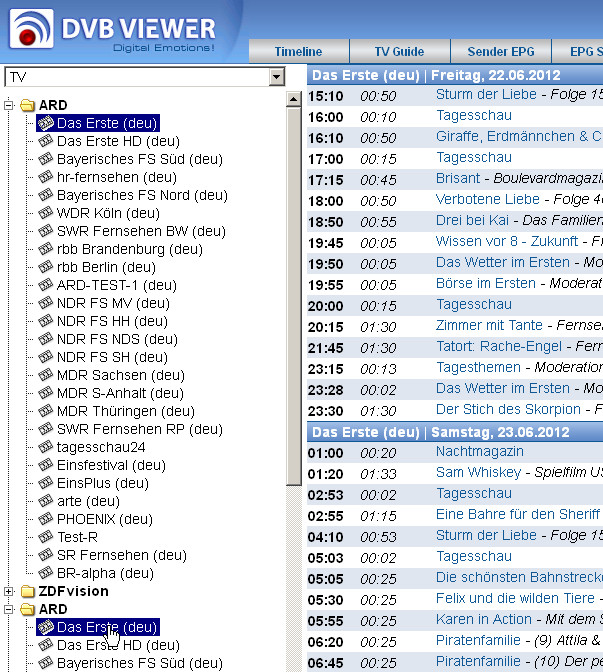Click channel icon beside NDR FS HH (deu)
The height and width of the screenshot is (672, 603).
pyautogui.click(x=45, y=321)
